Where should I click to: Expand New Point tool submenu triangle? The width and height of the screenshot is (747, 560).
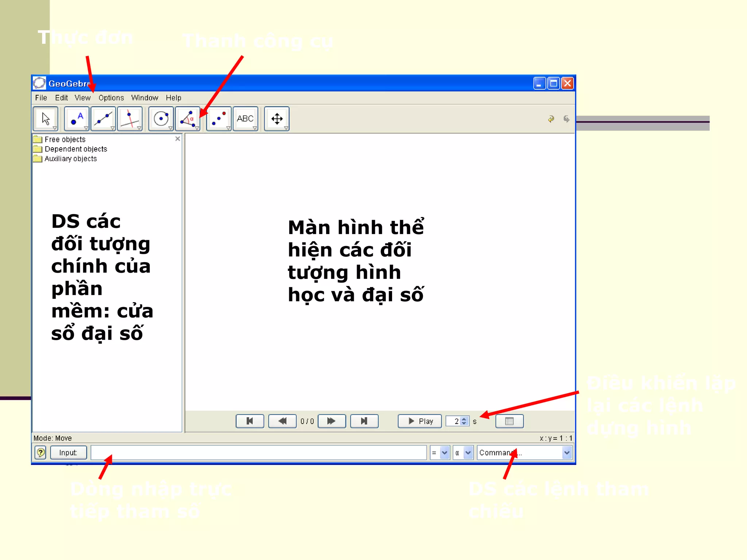(x=86, y=128)
